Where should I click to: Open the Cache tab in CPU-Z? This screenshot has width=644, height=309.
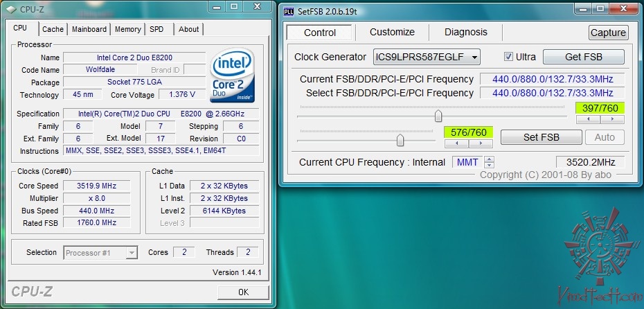[53, 29]
